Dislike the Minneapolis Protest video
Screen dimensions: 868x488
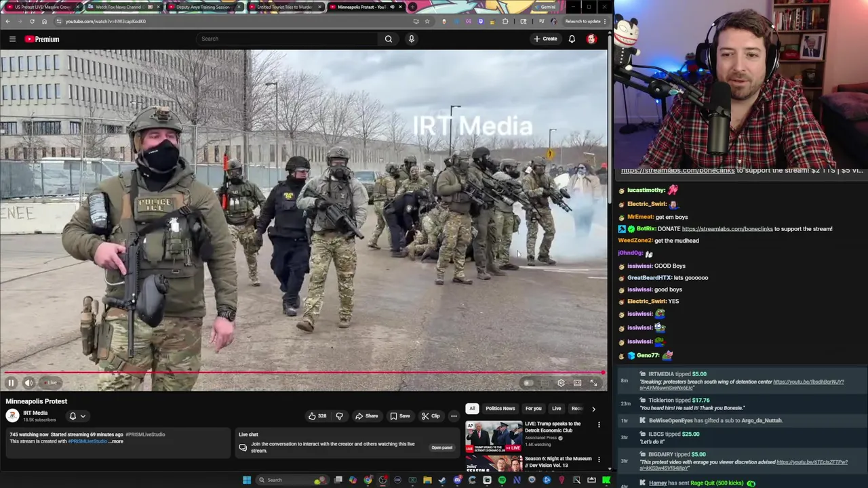(340, 416)
